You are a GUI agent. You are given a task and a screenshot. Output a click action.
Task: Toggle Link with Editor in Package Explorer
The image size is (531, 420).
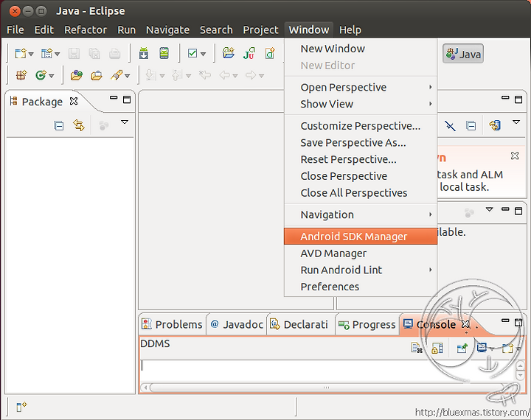pyautogui.click(x=79, y=125)
